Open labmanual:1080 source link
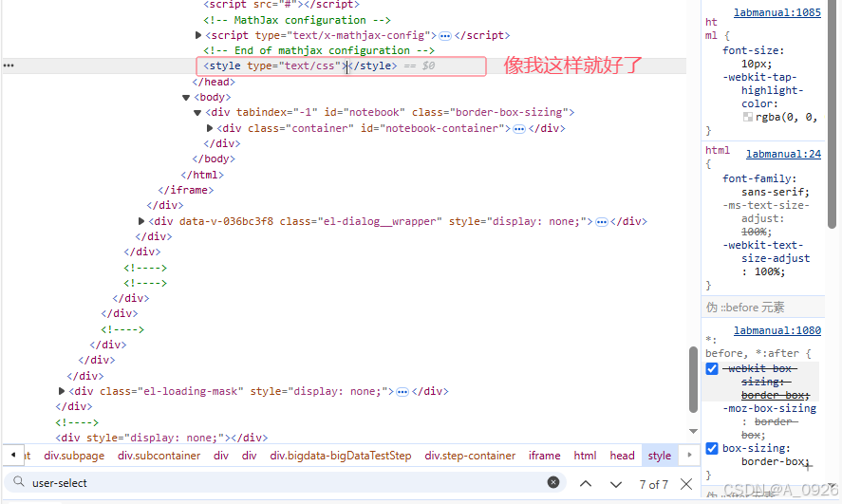This screenshot has height=504, width=842. coord(777,330)
